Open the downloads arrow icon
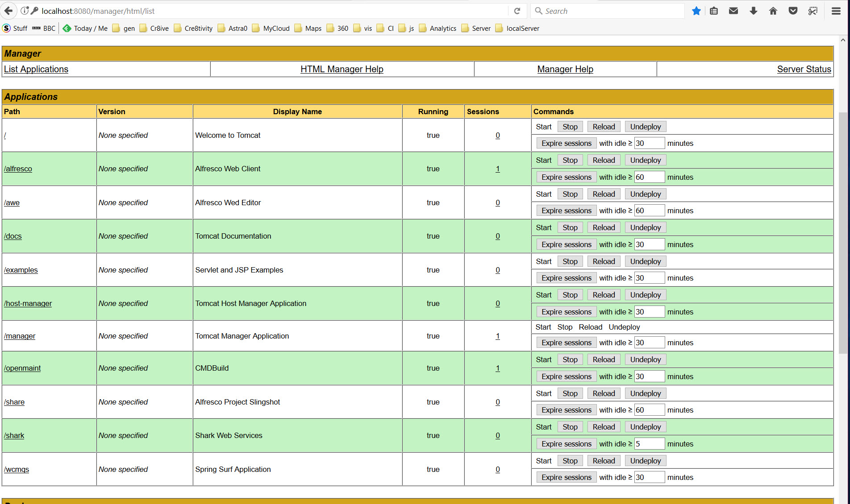The width and height of the screenshot is (850, 504). click(754, 11)
